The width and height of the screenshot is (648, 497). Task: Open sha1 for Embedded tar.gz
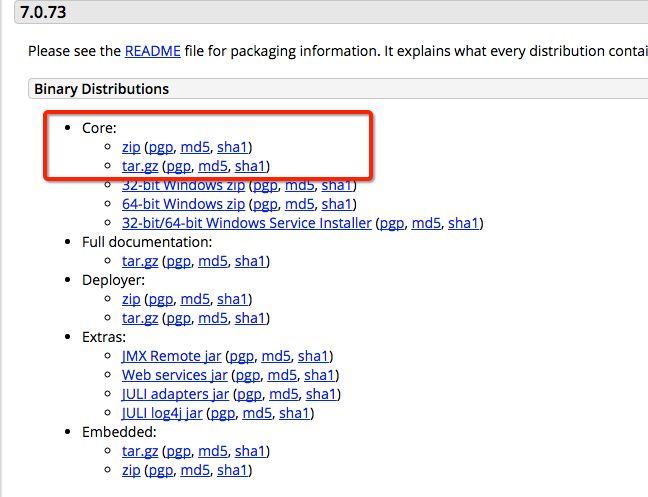tap(250, 451)
